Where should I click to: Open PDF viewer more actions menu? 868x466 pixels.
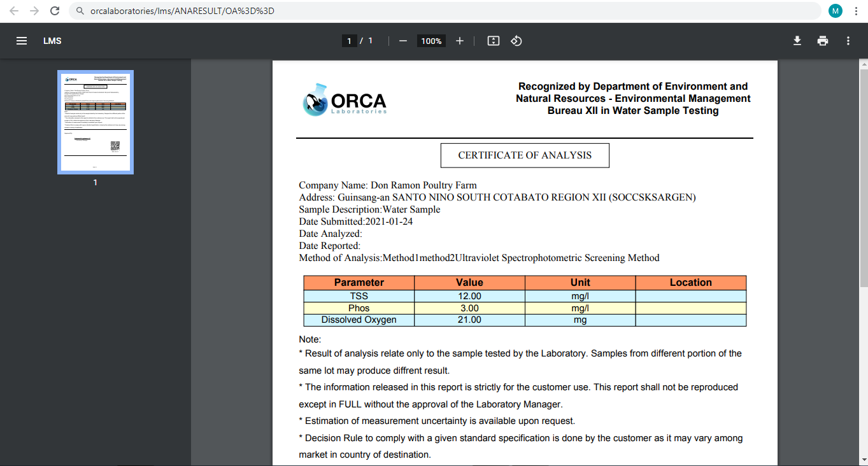[848, 41]
